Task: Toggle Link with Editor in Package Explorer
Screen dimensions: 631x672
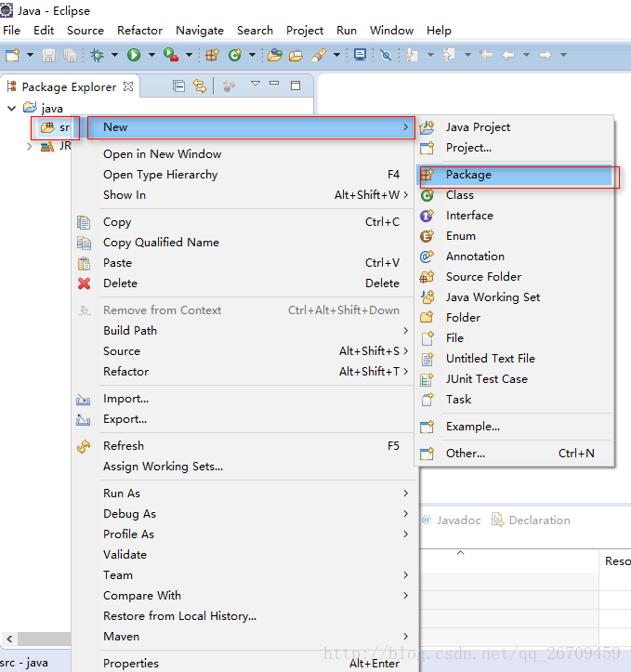Action: [x=200, y=86]
